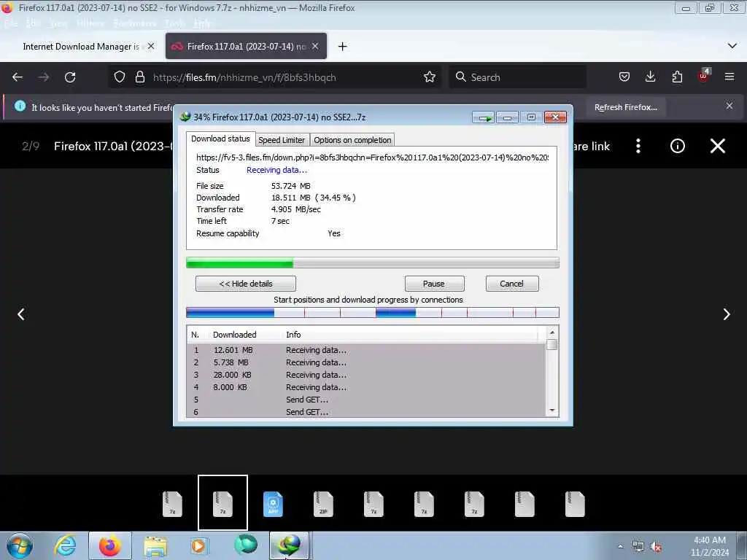
Task: Open the three-dot more options menu on files.fm
Action: click(x=638, y=146)
